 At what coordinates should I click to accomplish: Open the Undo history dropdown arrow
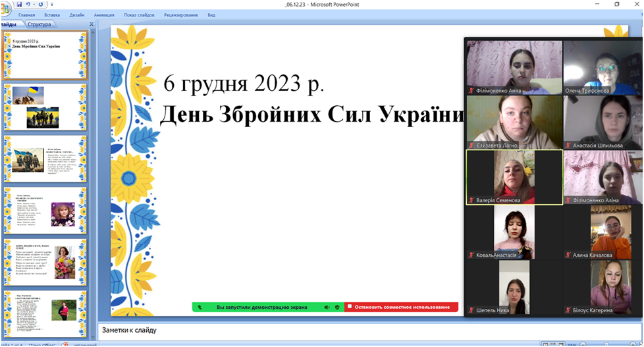[x=36, y=5]
